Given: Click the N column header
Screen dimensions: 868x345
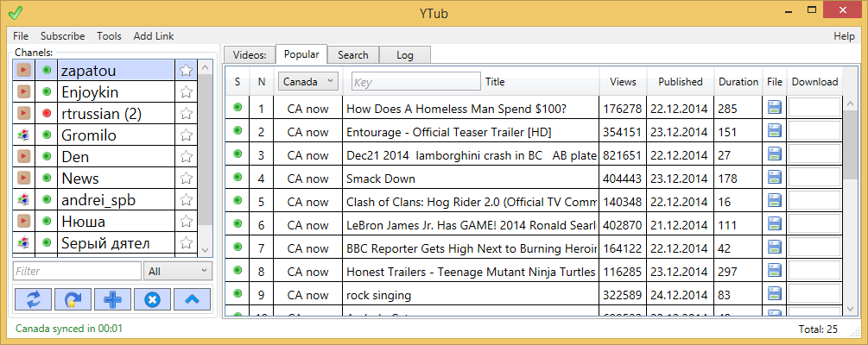Looking at the screenshot, I should click(x=262, y=81).
